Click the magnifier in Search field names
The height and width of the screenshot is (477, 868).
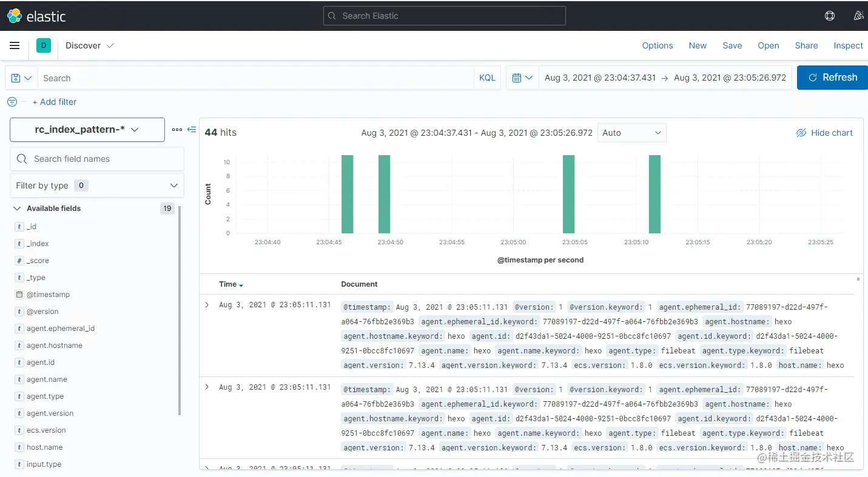tap(22, 159)
